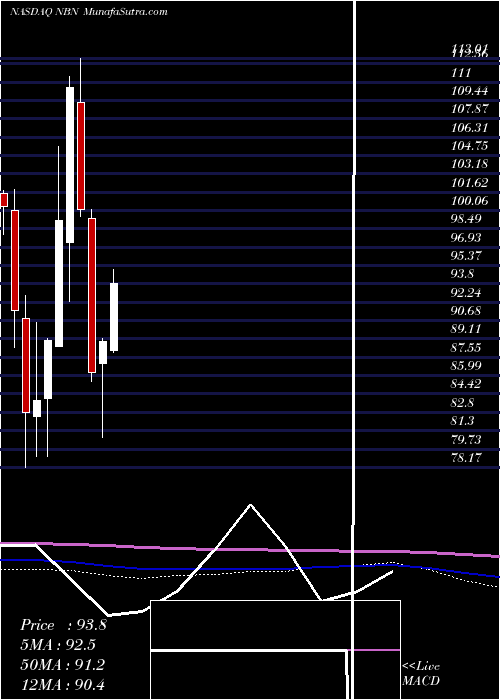Click the tallest white candlestick topping near 111
Viewport: 500px width, 700px height.
70,165
